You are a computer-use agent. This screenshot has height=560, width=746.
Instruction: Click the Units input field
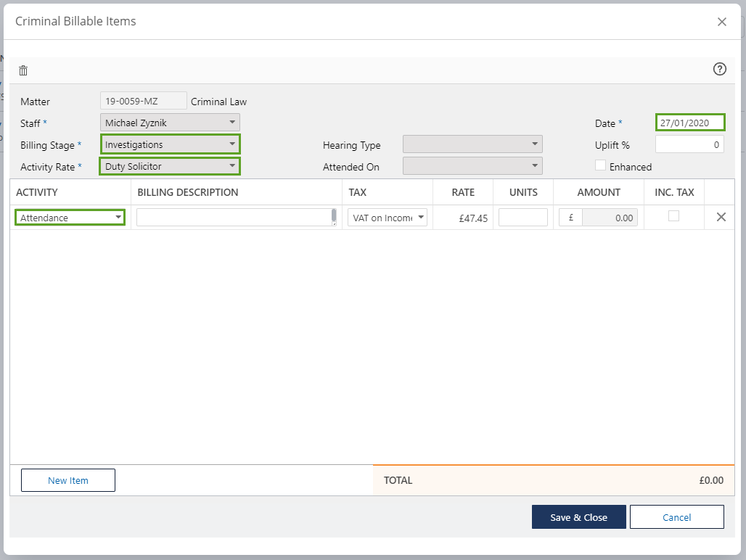click(522, 218)
